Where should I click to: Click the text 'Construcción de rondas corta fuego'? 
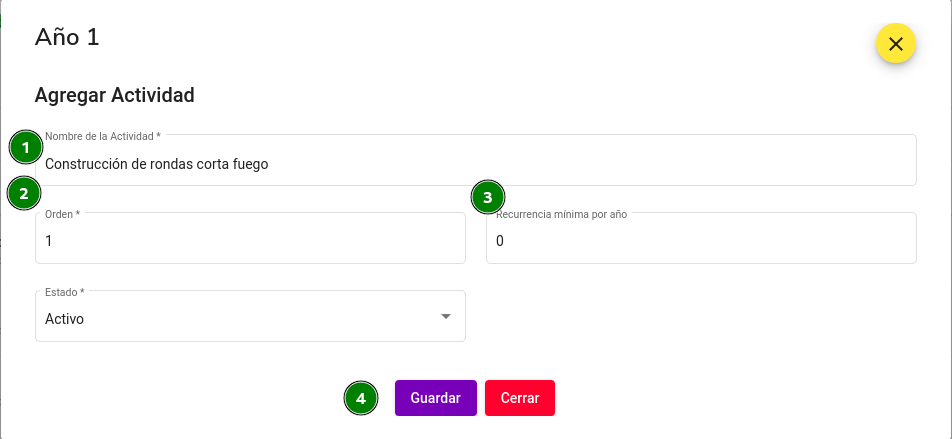tap(157, 164)
